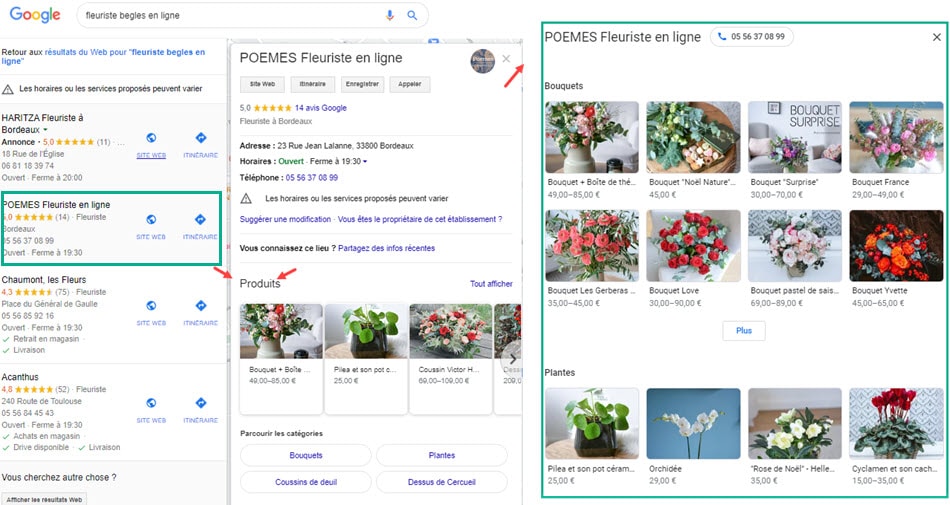This screenshot has width=950, height=505.
Task: Close the POEMES knowledge panel
Action: pyautogui.click(x=507, y=59)
